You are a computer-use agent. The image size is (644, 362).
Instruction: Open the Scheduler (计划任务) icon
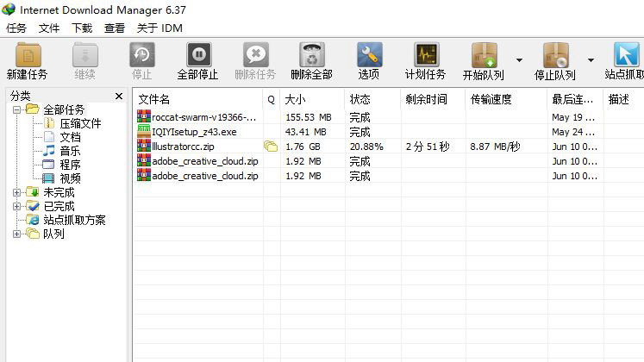(x=427, y=54)
